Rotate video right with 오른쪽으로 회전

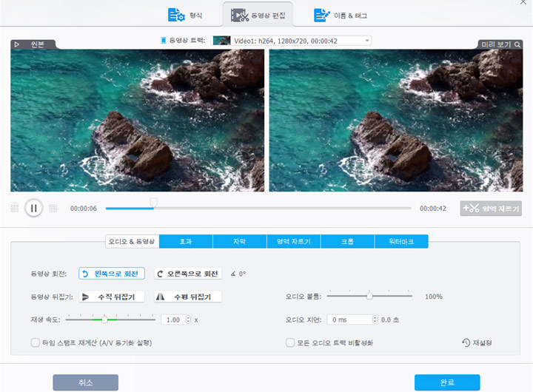188,274
